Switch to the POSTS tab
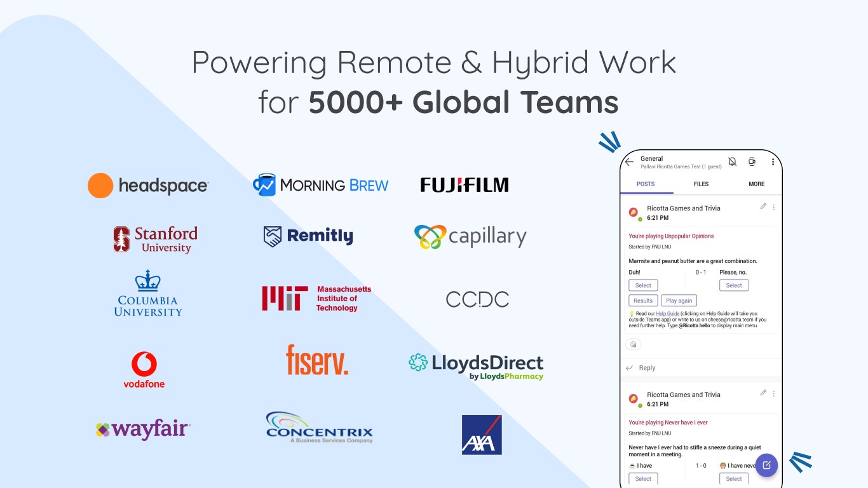The image size is (868, 488). [x=646, y=184]
